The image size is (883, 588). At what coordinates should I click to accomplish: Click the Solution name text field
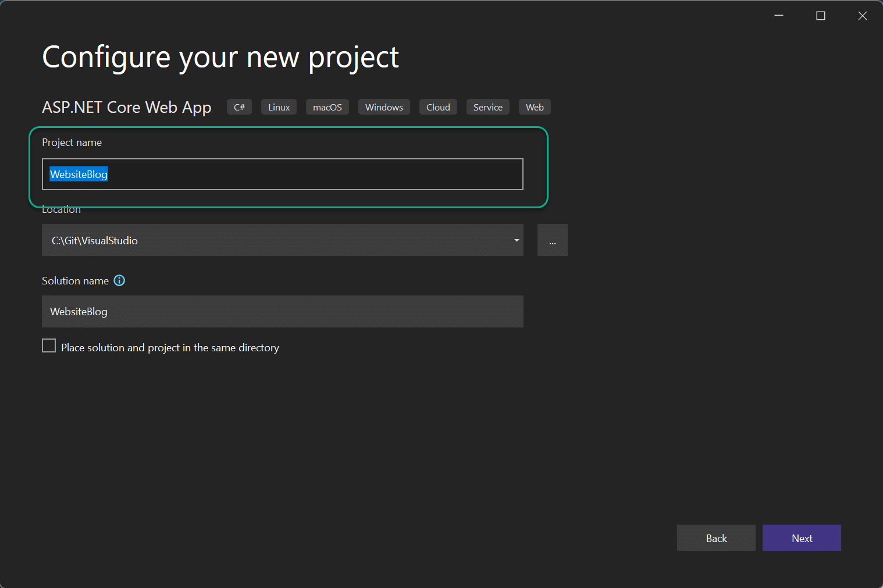coord(283,312)
